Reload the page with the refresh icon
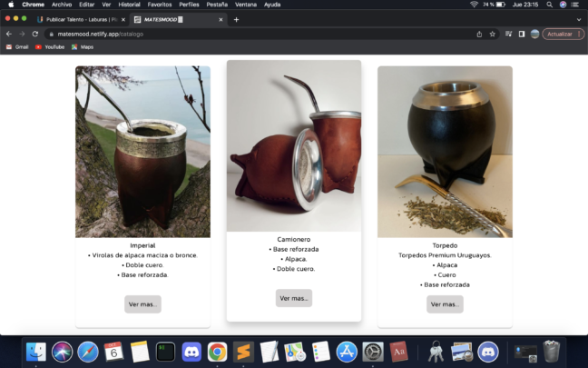 click(x=34, y=34)
